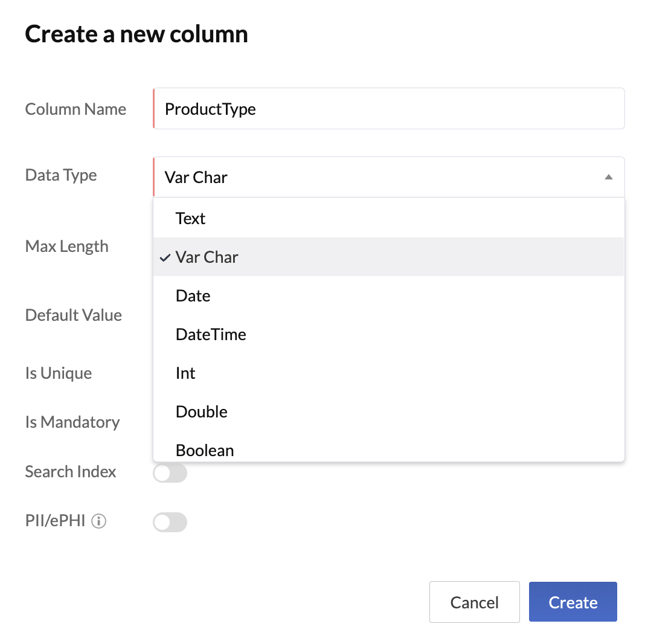Reselect the Var Char option
This screenshot has height=644, width=645.
pos(207,257)
